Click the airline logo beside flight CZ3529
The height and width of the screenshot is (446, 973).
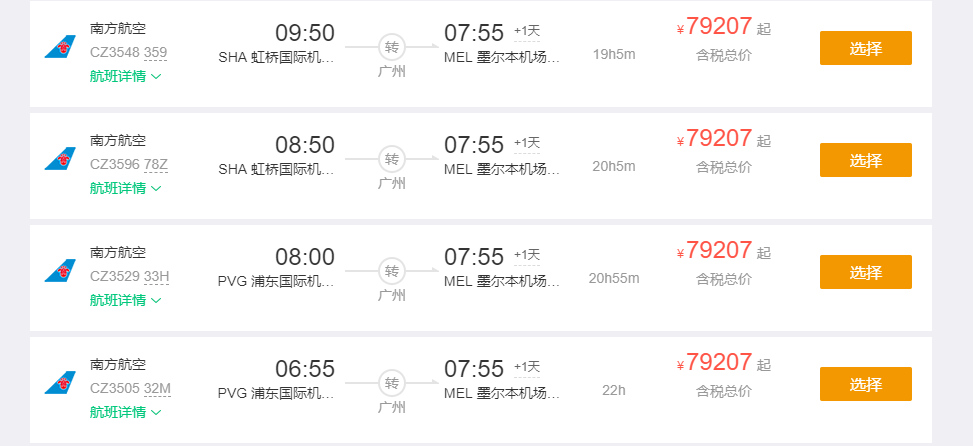click(60, 270)
